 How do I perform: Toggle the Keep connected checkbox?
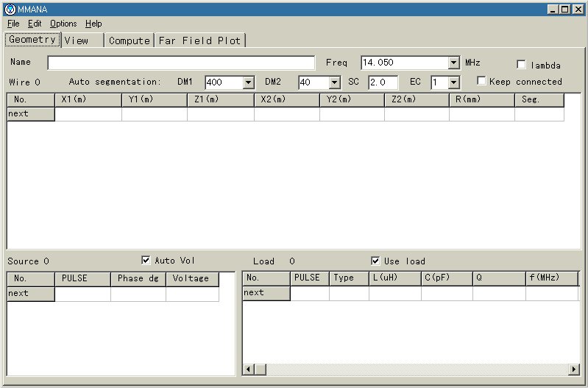(482, 81)
